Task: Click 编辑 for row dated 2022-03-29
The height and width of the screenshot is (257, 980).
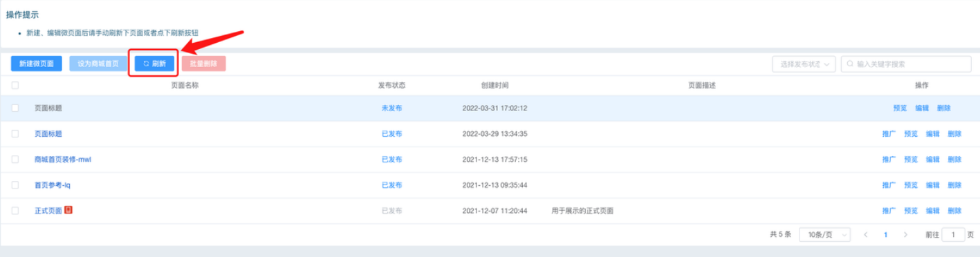Action: [x=933, y=134]
